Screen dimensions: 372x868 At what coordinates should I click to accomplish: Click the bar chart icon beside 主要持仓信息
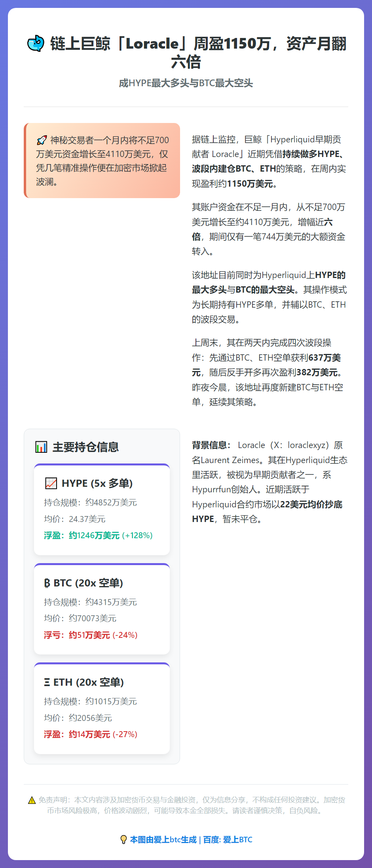point(41,447)
